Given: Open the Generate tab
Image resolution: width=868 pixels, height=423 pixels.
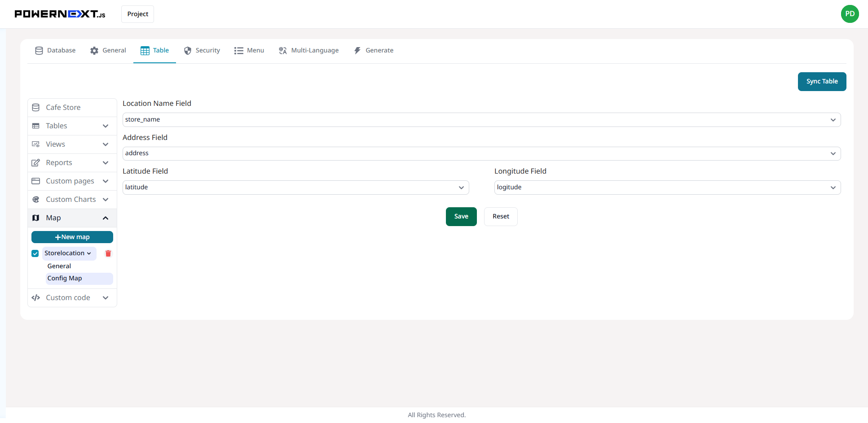Looking at the screenshot, I should point(374,51).
